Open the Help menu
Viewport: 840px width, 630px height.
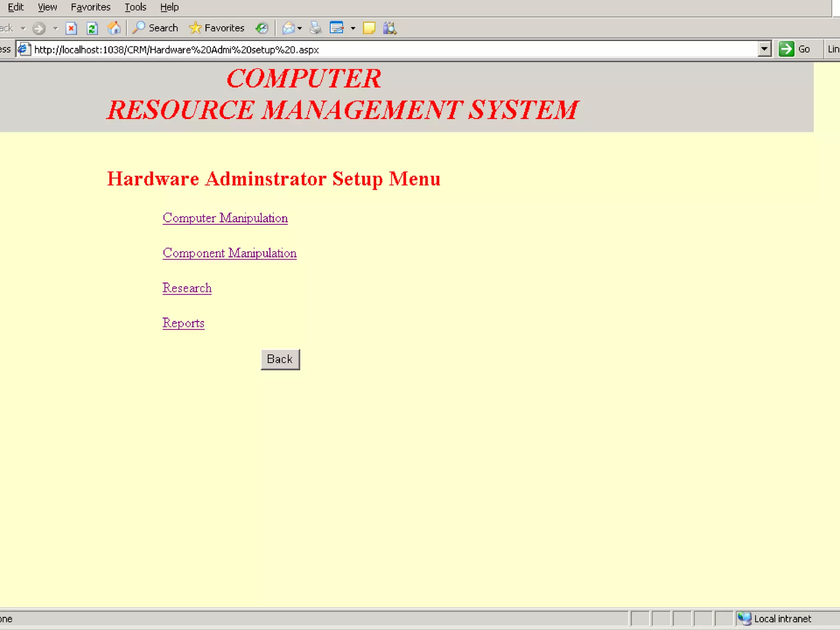169,7
